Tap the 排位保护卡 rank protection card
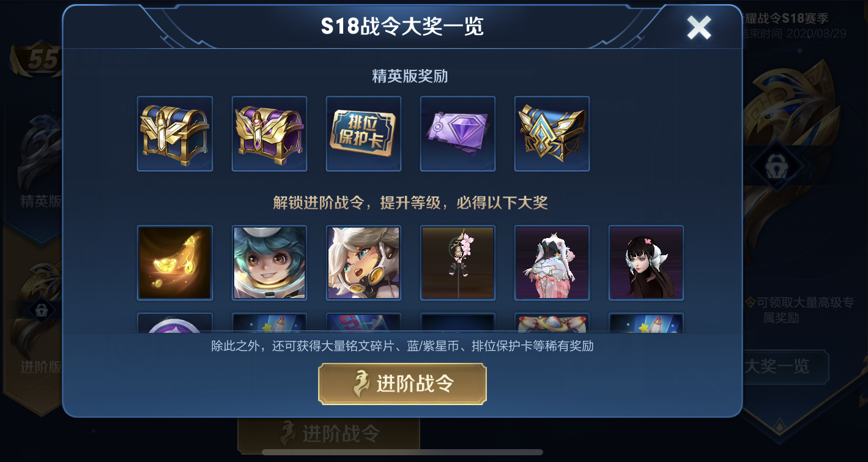The image size is (868, 462). pyautogui.click(x=363, y=133)
